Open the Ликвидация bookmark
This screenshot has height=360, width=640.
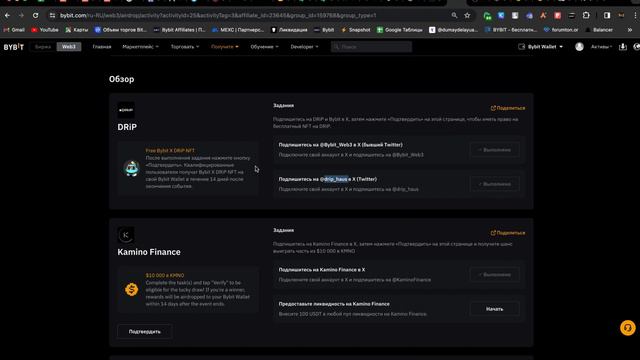coord(289,30)
